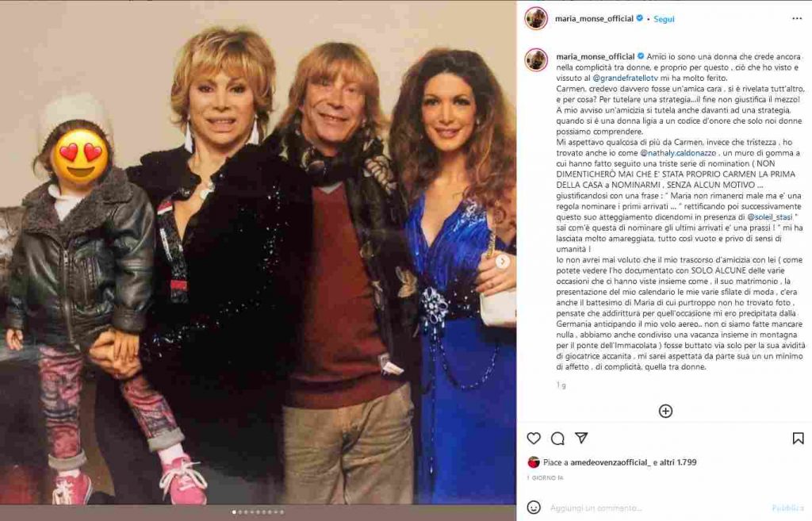The height and width of the screenshot is (521, 812).
Task: Open header profile picture avatar
Action: coord(536,19)
